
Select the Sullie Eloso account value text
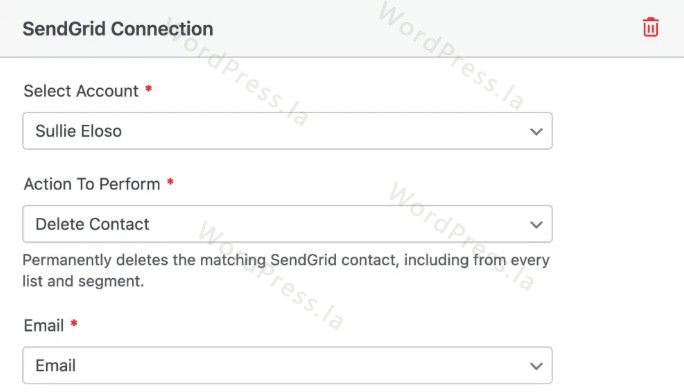point(79,131)
